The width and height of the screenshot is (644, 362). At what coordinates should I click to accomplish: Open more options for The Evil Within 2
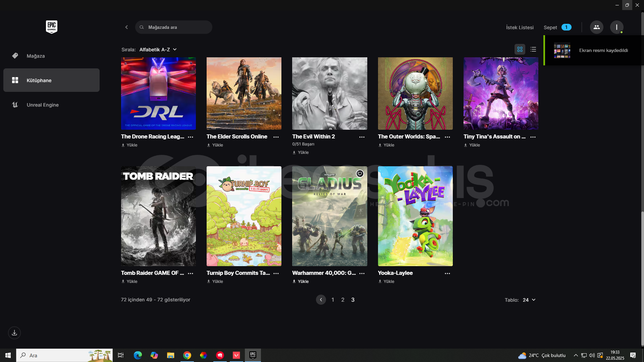(362, 137)
